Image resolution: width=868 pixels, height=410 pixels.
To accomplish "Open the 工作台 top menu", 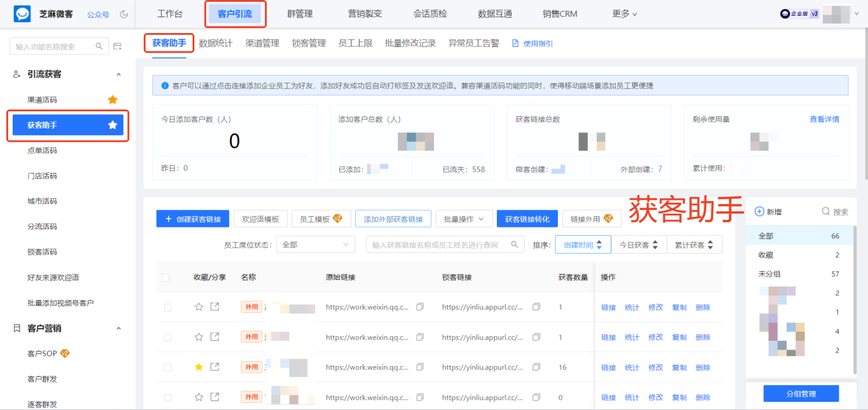I will [x=170, y=14].
